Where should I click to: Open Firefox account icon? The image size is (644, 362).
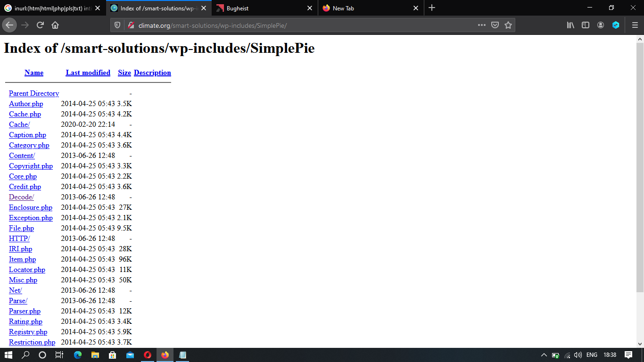coord(601,25)
